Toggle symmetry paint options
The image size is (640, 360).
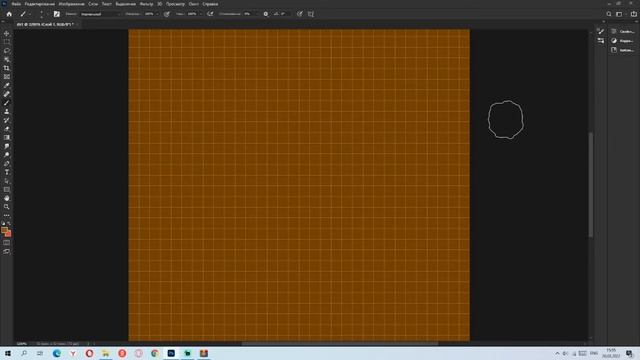tap(311, 14)
